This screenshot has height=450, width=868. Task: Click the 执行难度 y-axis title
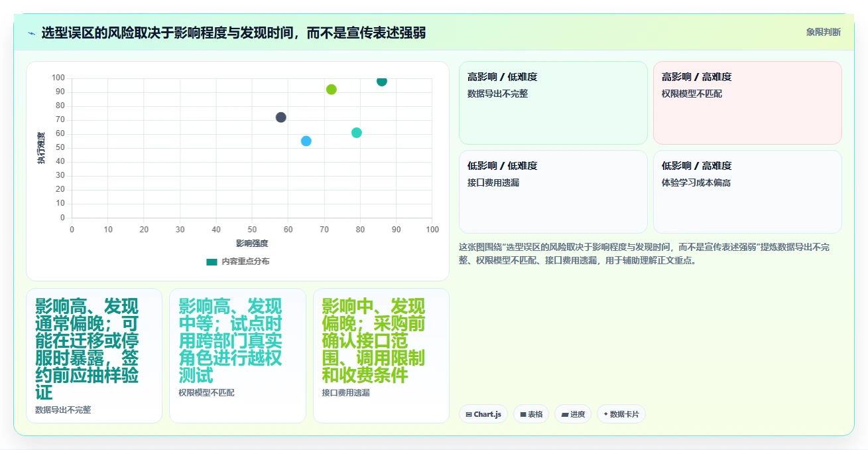[x=41, y=148]
